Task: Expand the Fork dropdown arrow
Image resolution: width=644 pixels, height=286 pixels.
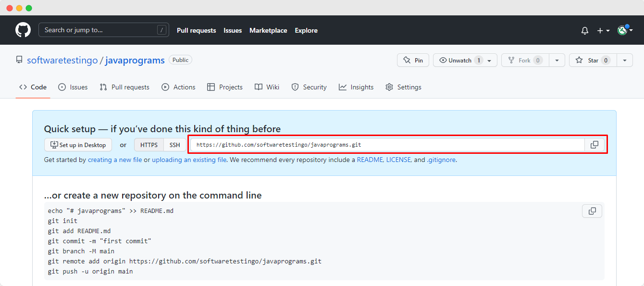Action: (557, 60)
